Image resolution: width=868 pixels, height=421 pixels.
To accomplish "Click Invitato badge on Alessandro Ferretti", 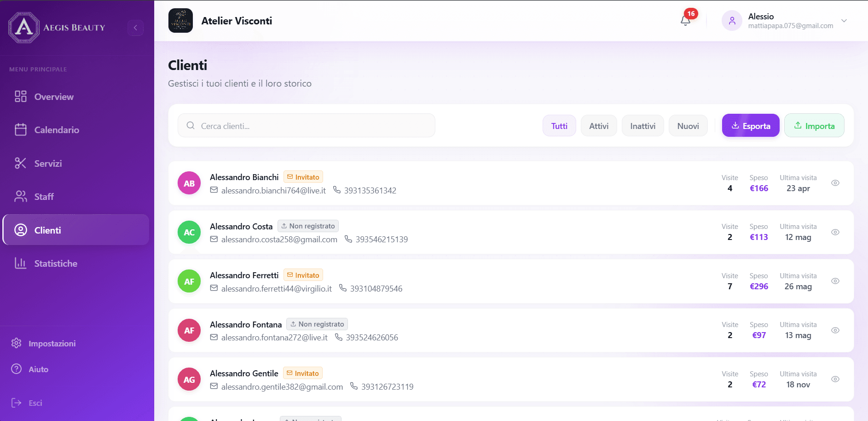I will click(303, 275).
